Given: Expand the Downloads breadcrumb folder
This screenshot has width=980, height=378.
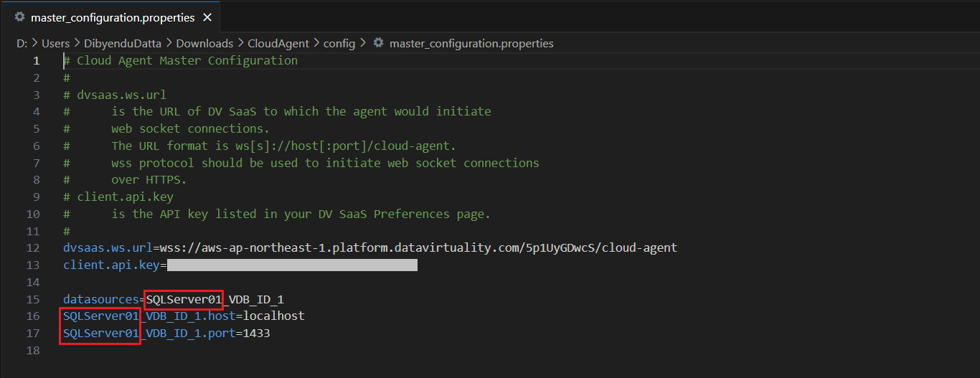Looking at the screenshot, I should (x=204, y=43).
